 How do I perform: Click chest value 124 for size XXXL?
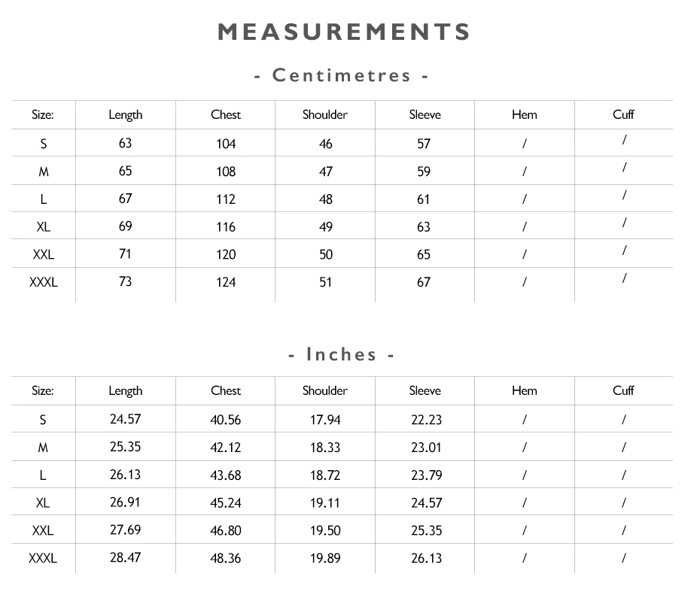(226, 282)
